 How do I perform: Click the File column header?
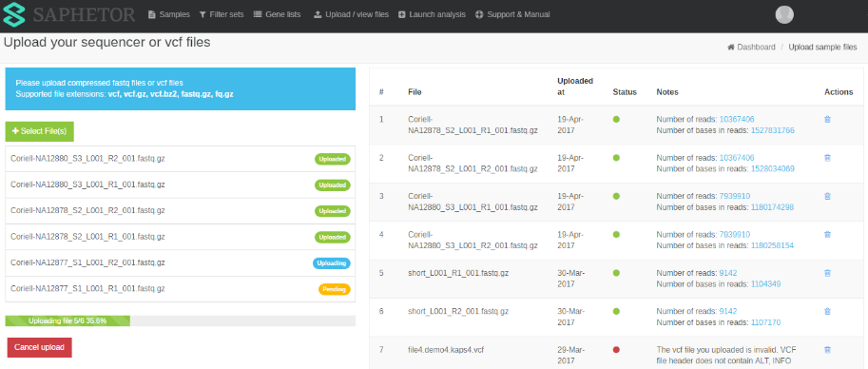tap(415, 92)
